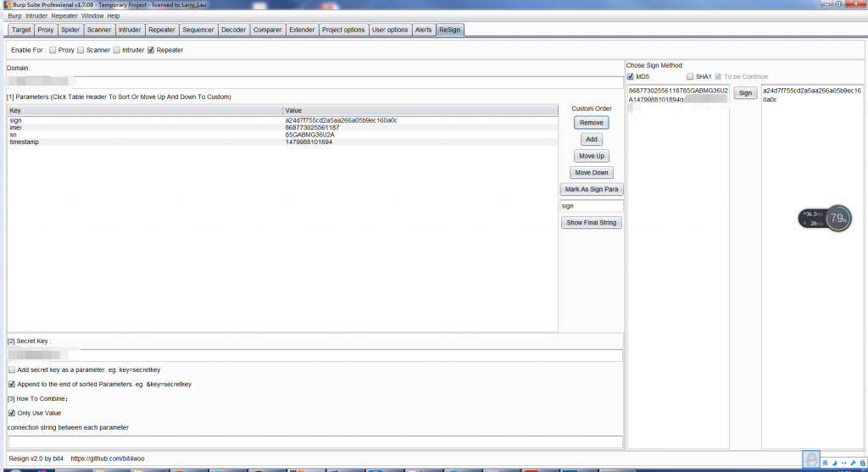The image size is (868, 472).
Task: Click the github.com/bit4woo link text
Action: pos(108,458)
